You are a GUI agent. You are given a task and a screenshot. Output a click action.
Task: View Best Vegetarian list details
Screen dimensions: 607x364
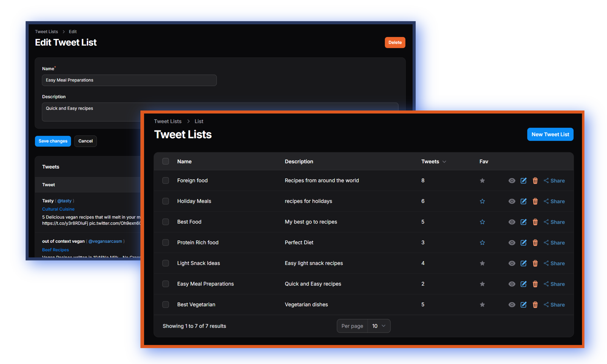(512, 304)
